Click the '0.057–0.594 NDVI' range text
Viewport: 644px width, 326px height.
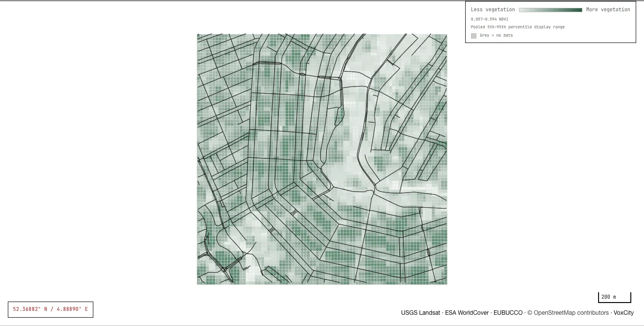[490, 19]
